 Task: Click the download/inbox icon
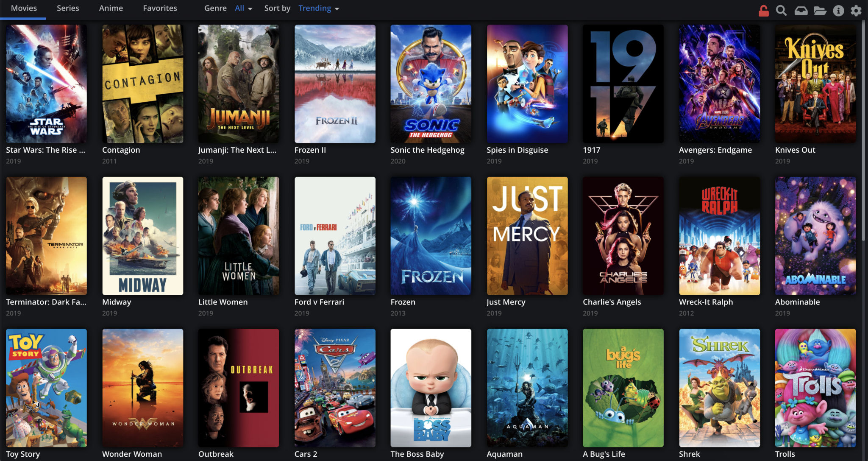tap(801, 8)
